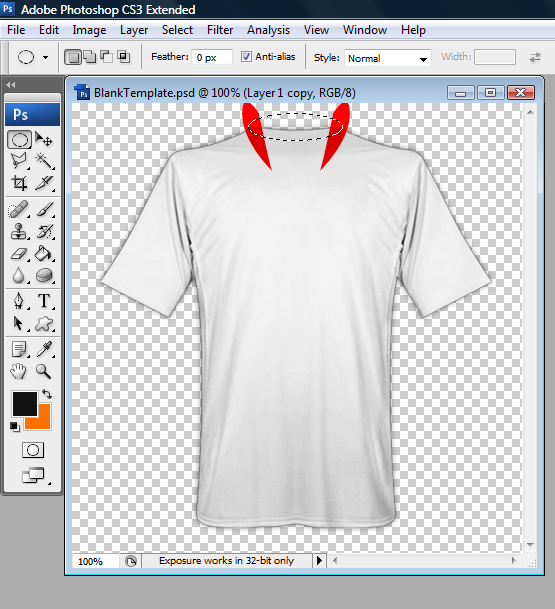Open the Edit menu
Image resolution: width=555 pixels, height=609 pixels.
click(x=49, y=30)
